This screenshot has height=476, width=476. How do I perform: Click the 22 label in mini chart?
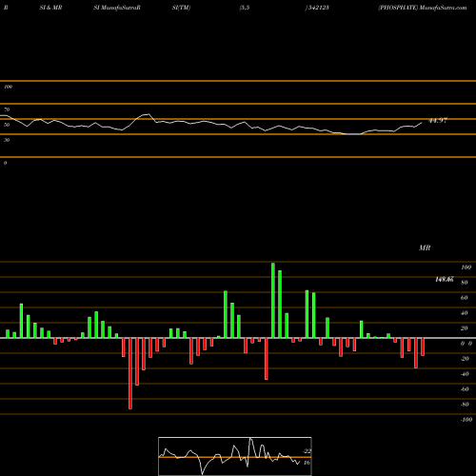point(307,451)
